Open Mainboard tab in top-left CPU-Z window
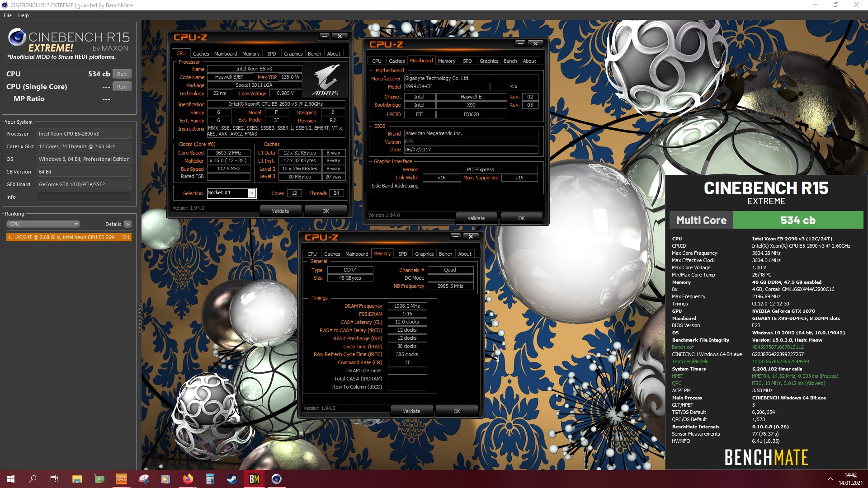The image size is (868, 488). click(x=226, y=54)
